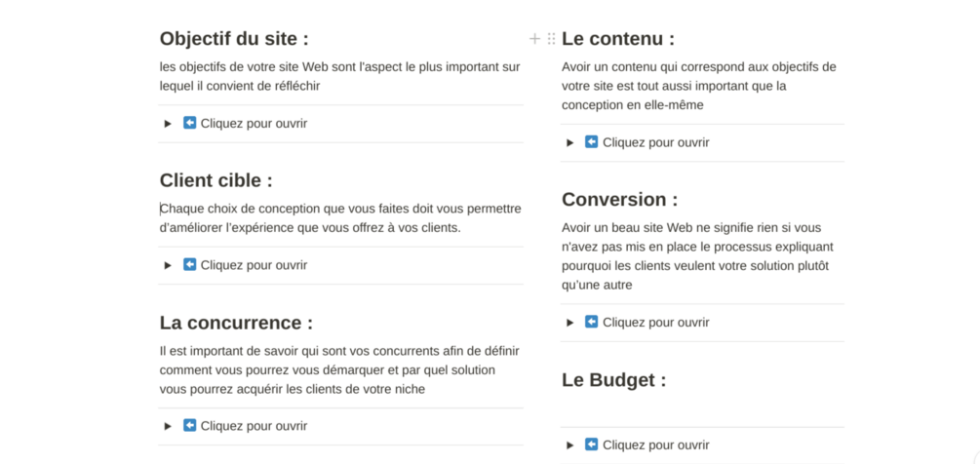This screenshot has height=464, width=980.
Task: Click the blue arrow icon under Le contenu
Action: [591, 141]
